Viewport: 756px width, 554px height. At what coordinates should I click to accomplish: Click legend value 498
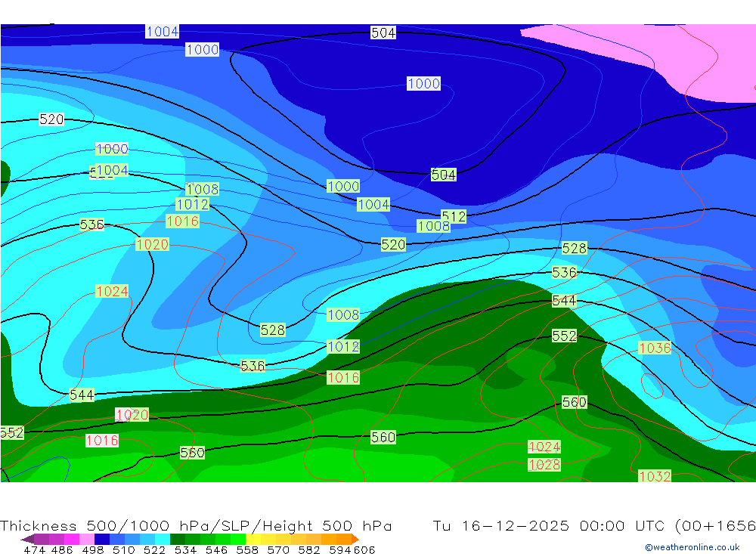[x=93, y=550]
